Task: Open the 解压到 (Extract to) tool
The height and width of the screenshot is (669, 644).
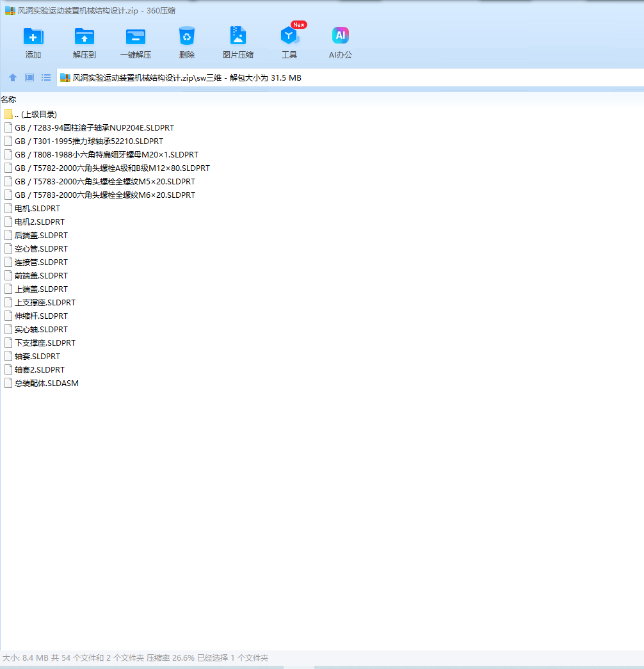Action: click(x=84, y=42)
